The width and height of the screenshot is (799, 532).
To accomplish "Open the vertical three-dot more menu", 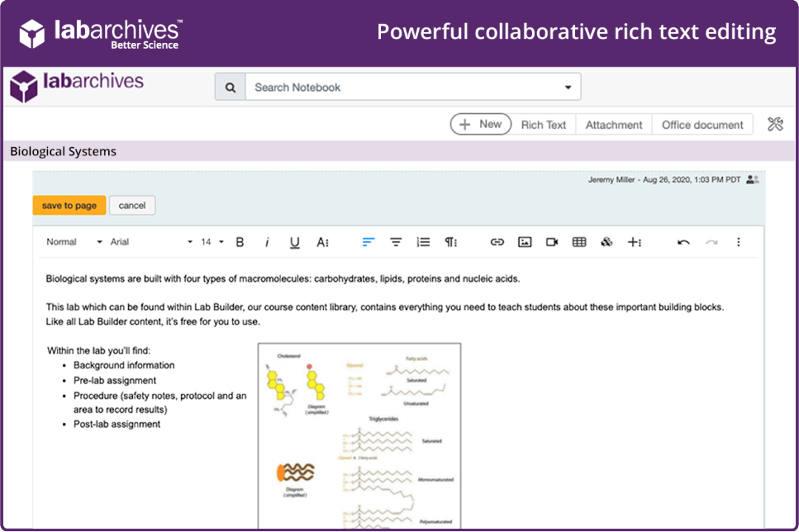I will [x=738, y=242].
